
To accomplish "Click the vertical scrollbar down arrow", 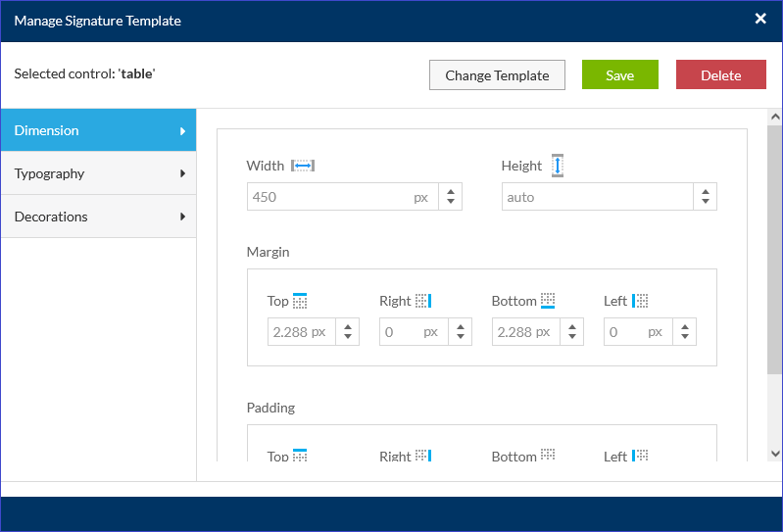I will click(774, 453).
